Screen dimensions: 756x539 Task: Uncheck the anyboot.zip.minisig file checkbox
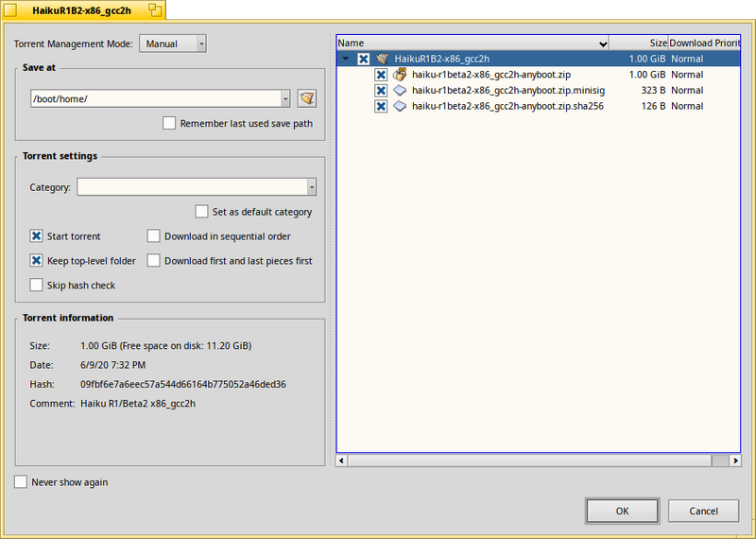(x=381, y=90)
